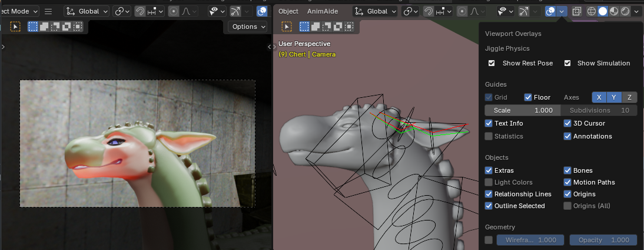Toggle the Annotations overlay checkbox
This screenshot has width=644, height=250.
click(x=567, y=136)
